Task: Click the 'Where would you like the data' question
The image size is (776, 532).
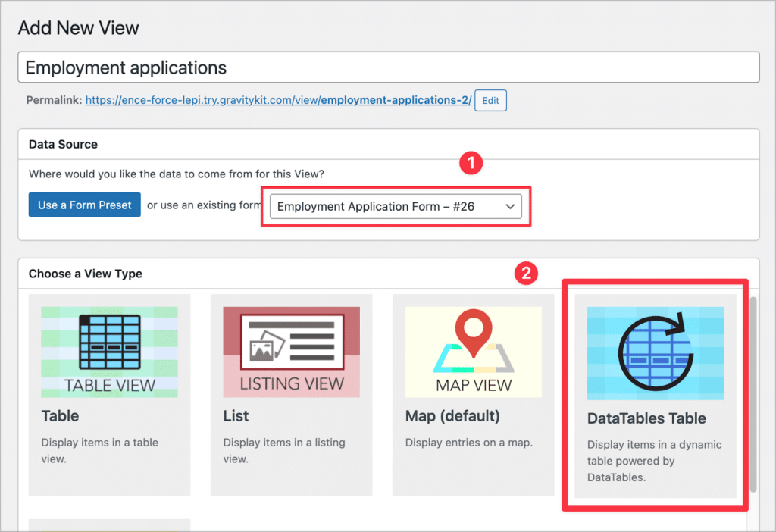Action: [x=176, y=174]
